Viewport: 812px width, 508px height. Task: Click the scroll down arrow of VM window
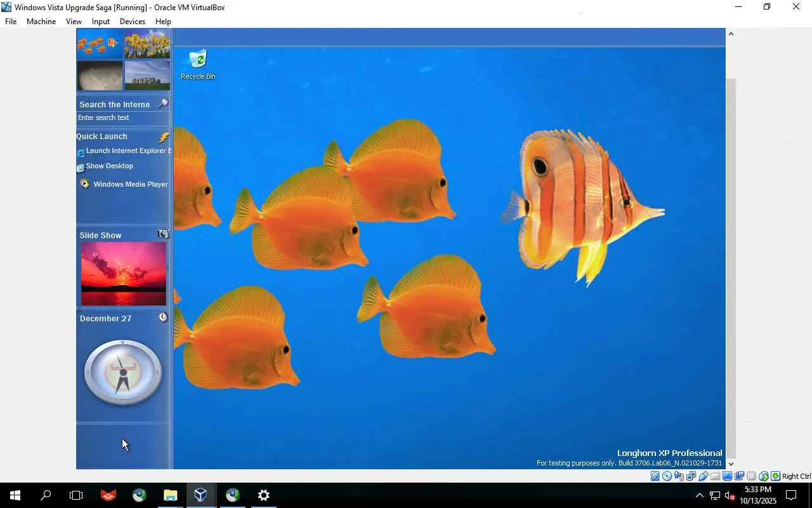click(x=731, y=464)
